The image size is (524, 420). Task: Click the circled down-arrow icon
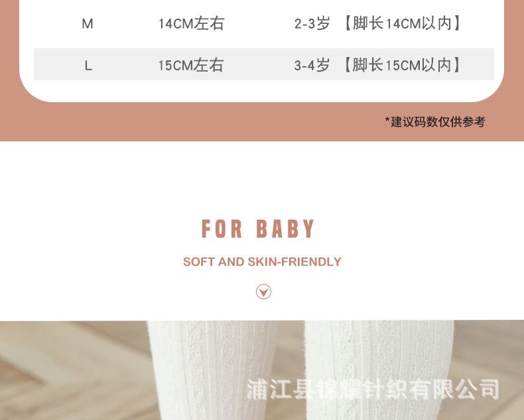(263, 291)
